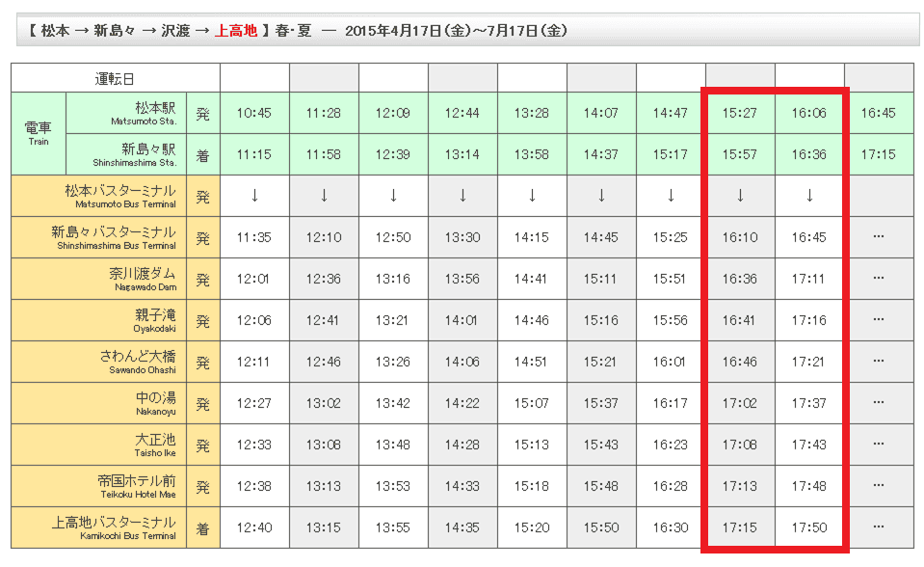Click the 13:16 Nagawado Dam time
This screenshot has height=567, width=924.
click(x=393, y=279)
